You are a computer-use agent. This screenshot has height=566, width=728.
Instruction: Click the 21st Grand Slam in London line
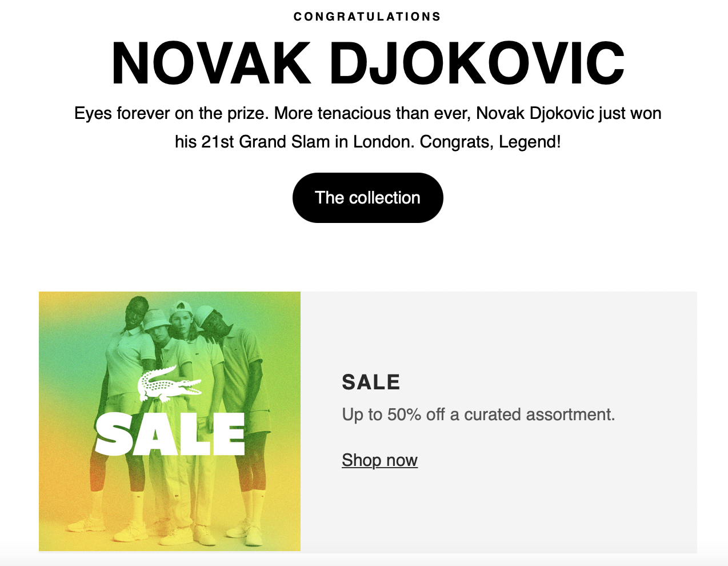click(x=295, y=141)
